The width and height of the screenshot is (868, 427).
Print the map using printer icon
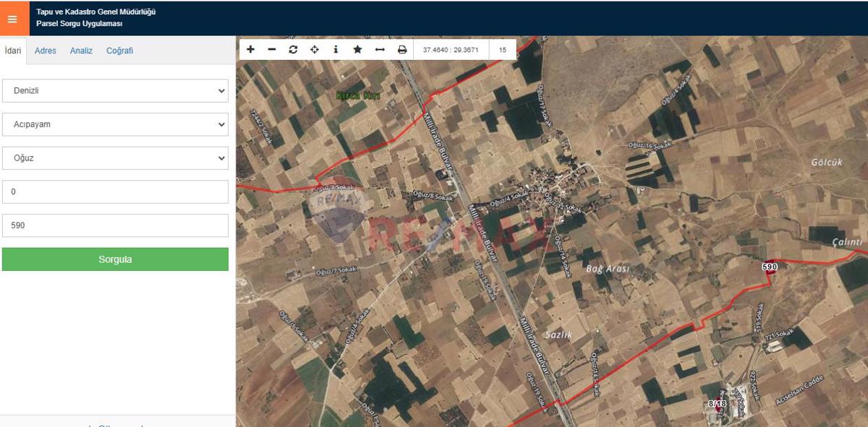tap(402, 50)
